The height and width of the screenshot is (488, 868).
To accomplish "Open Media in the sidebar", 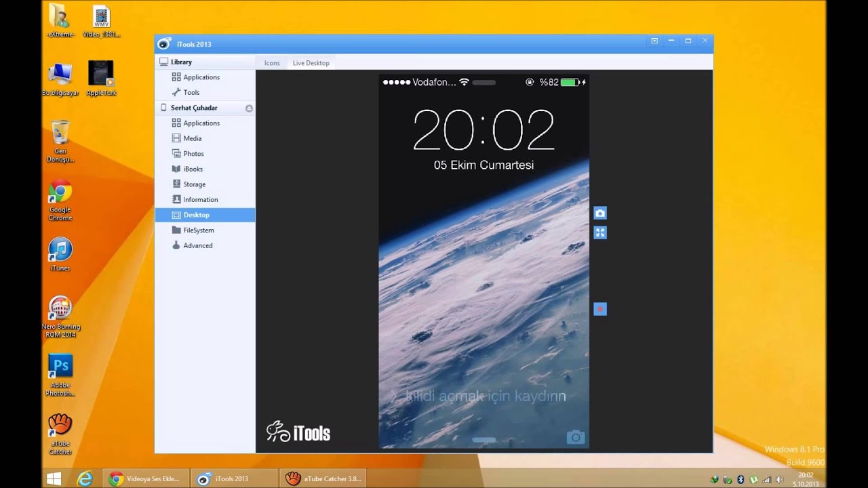I will [205, 138].
